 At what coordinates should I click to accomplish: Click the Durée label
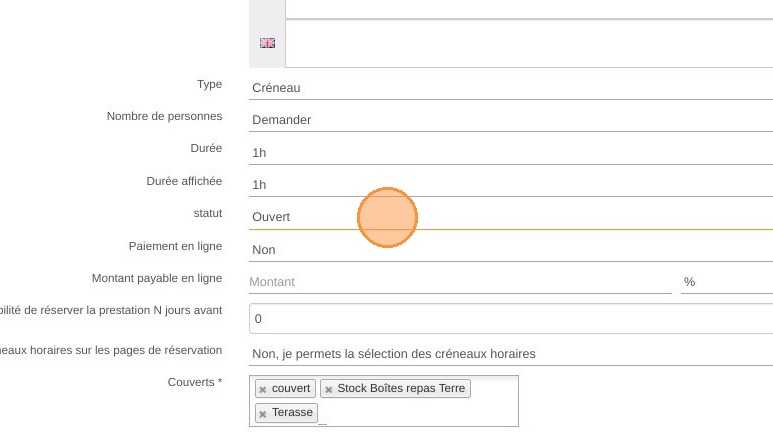tap(206, 148)
